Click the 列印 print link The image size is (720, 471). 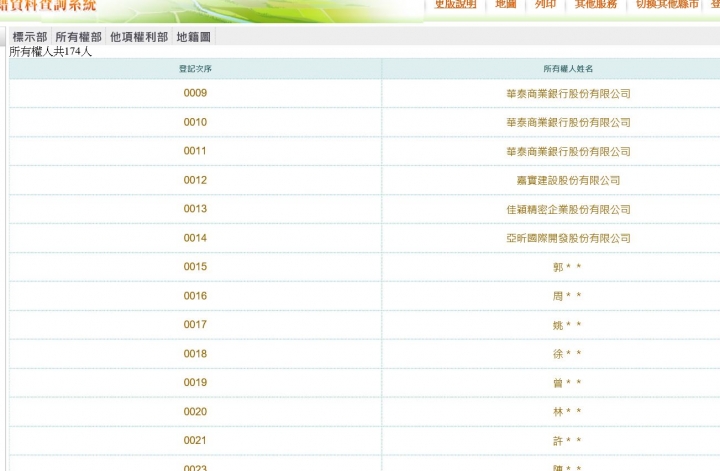[x=546, y=4]
